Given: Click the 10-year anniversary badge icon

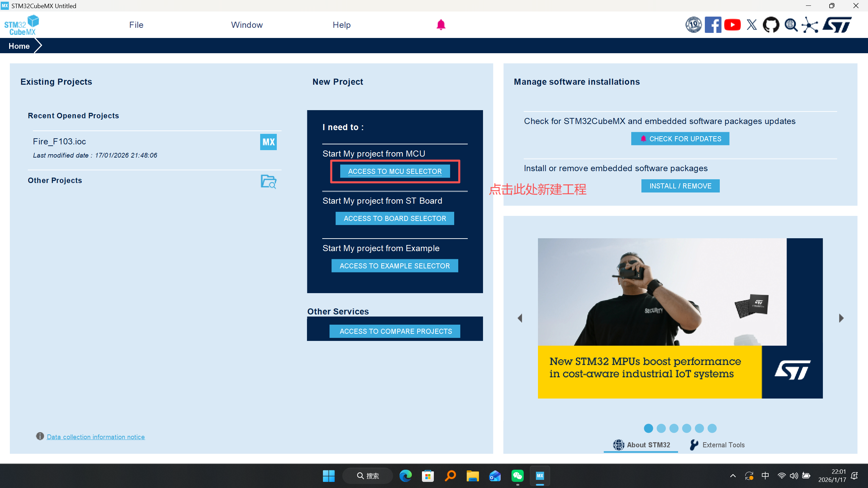Looking at the screenshot, I should (693, 25).
